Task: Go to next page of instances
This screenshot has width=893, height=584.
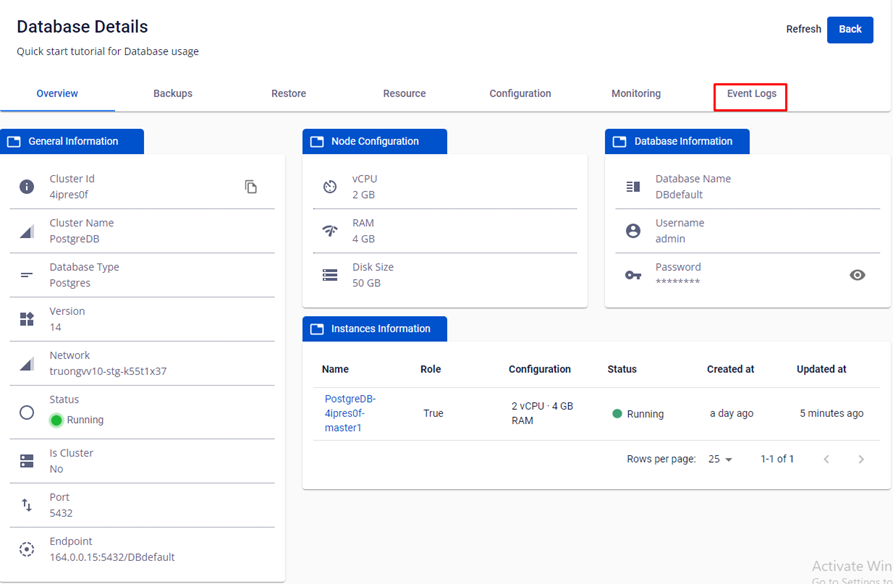Action: pos(861,459)
